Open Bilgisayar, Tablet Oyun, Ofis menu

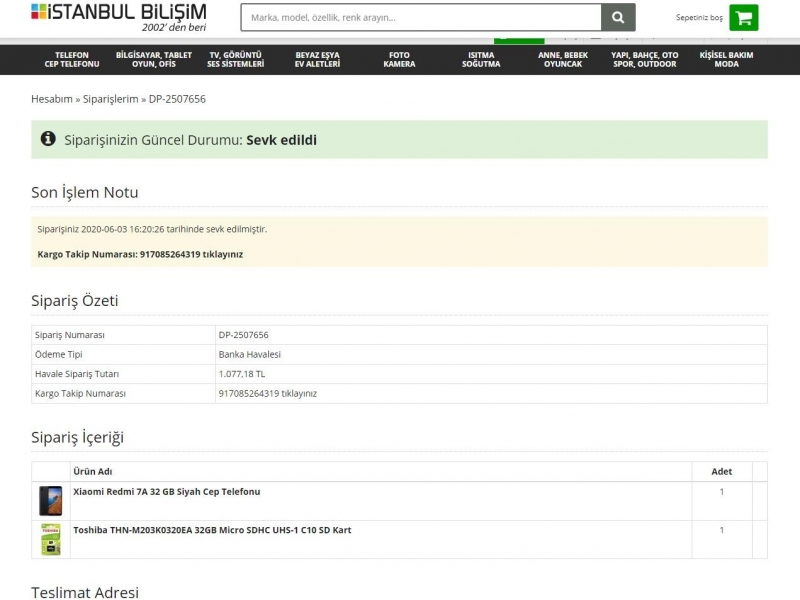(154, 60)
